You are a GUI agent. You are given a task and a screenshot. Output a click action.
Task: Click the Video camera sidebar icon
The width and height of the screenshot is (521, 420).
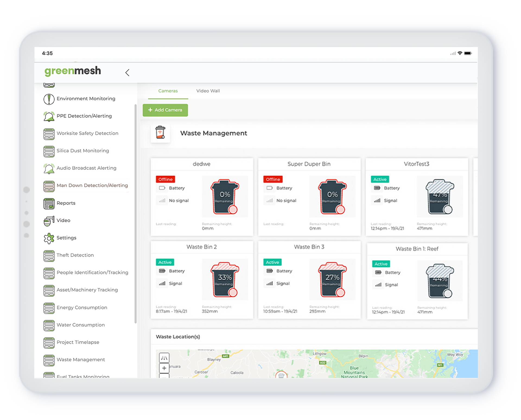tap(49, 221)
